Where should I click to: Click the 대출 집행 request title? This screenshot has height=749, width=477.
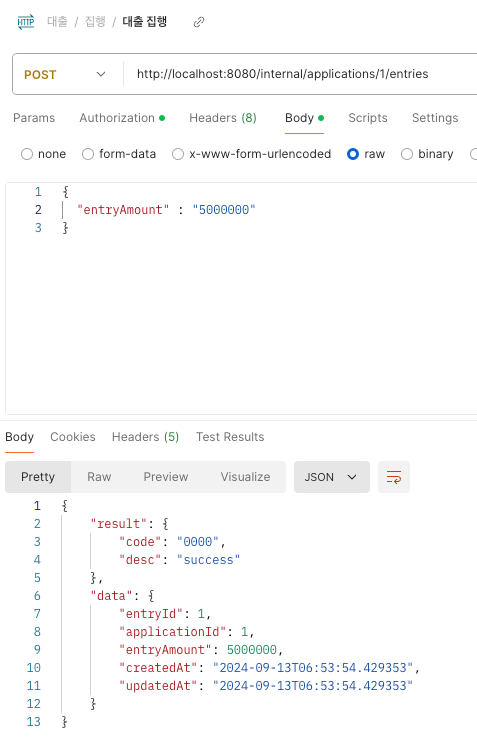pos(145,22)
